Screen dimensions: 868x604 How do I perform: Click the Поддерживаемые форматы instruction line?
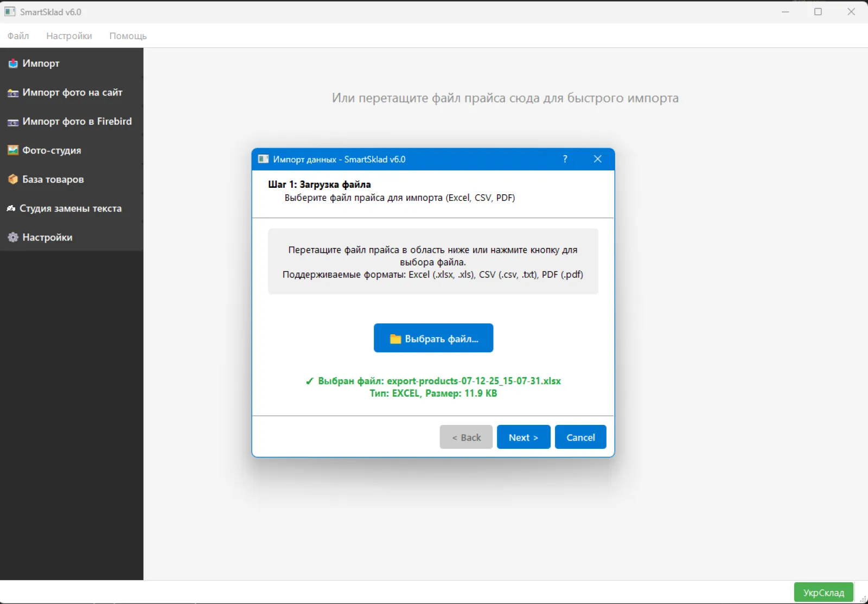(433, 275)
